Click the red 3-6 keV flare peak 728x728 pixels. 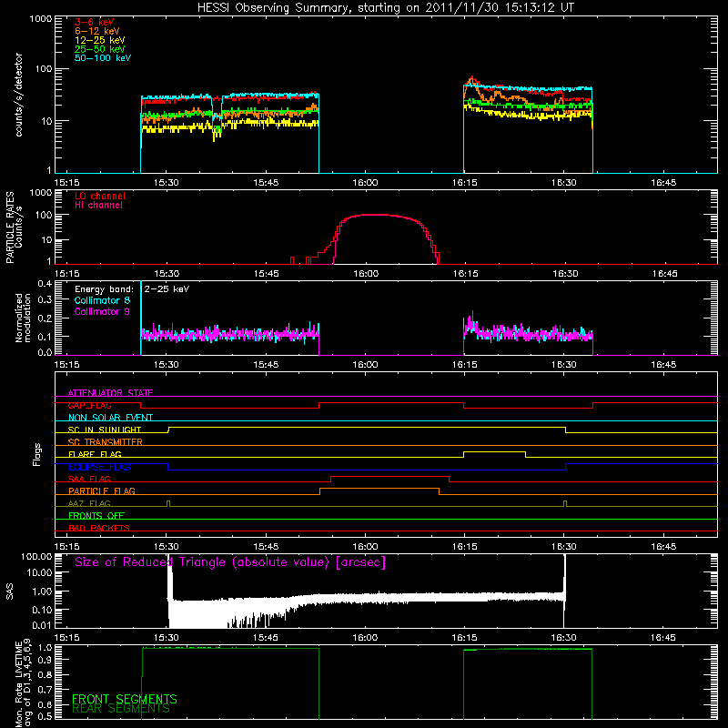coord(472,78)
